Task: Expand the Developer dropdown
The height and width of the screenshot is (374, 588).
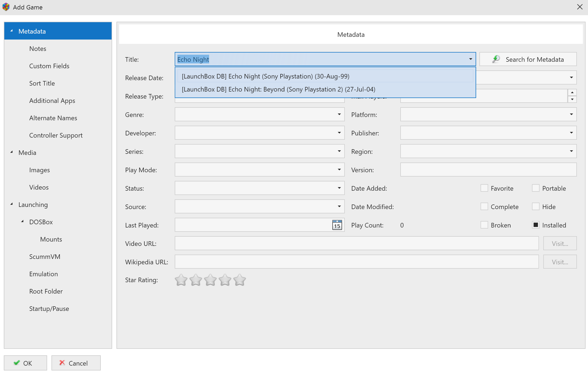Action: pos(339,133)
